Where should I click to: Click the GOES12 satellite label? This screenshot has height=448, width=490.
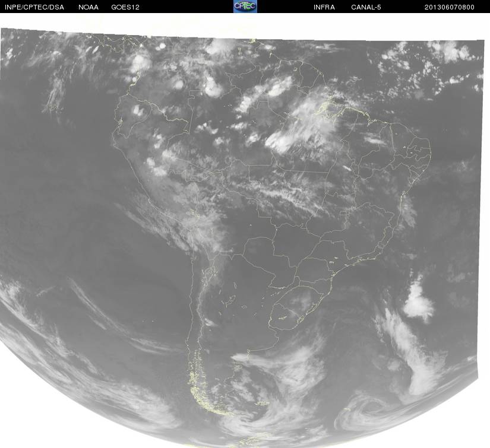click(125, 7)
